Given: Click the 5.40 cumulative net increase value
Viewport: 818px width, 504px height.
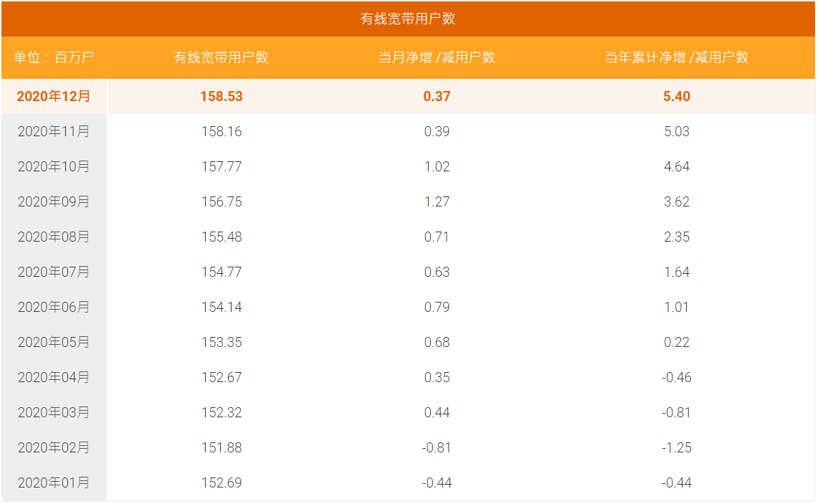Looking at the screenshot, I should click(x=676, y=96).
